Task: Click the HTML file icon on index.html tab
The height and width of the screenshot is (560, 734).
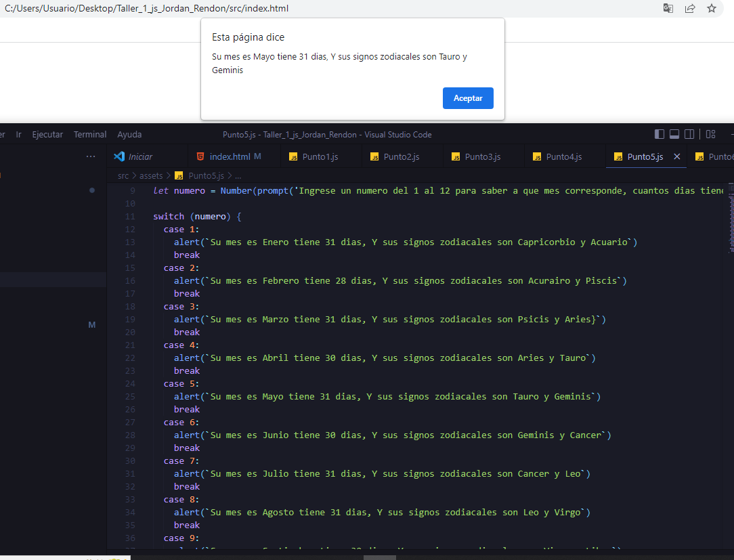Action: pyautogui.click(x=200, y=157)
